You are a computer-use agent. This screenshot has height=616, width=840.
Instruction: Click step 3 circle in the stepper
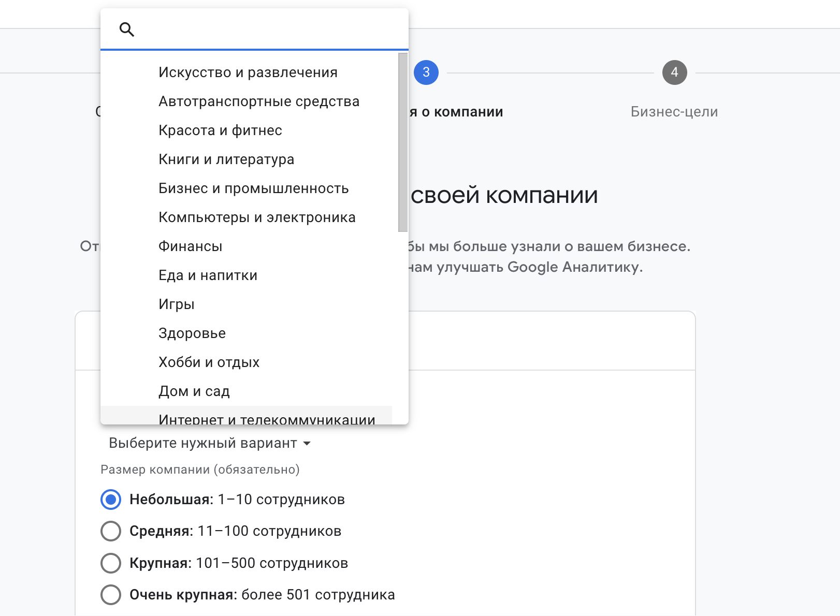point(426,72)
